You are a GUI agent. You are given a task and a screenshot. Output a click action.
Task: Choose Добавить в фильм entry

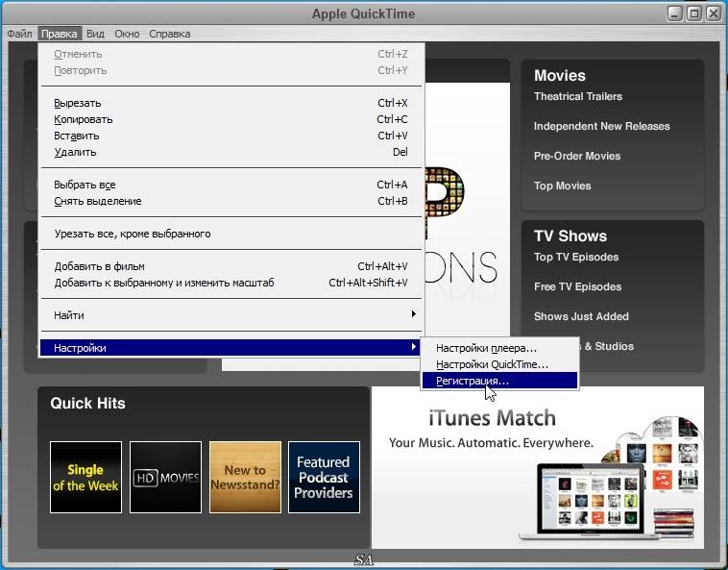coord(231,266)
